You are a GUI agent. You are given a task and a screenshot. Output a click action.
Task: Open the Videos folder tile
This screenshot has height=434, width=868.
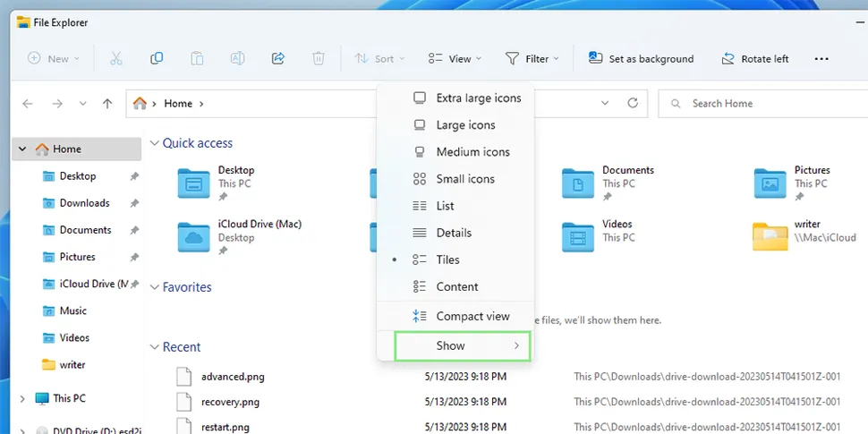point(598,237)
